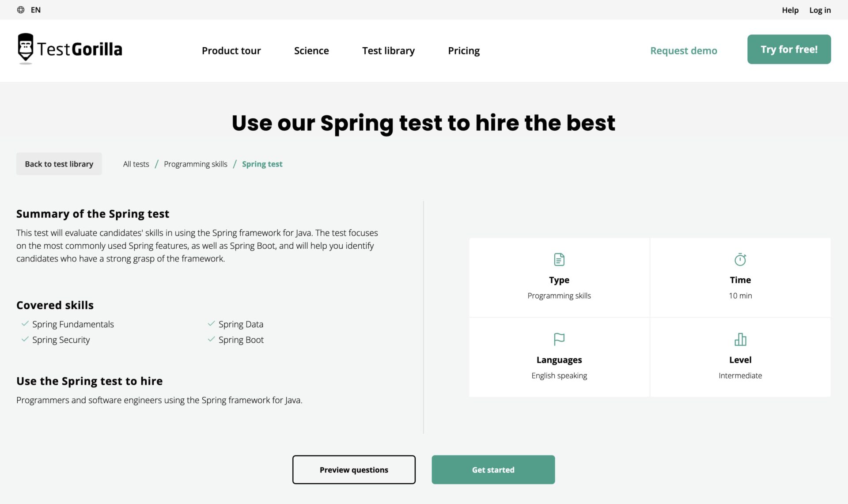The width and height of the screenshot is (848, 504).
Task: Click the TestGorilla gorilla logo
Action: click(x=26, y=48)
